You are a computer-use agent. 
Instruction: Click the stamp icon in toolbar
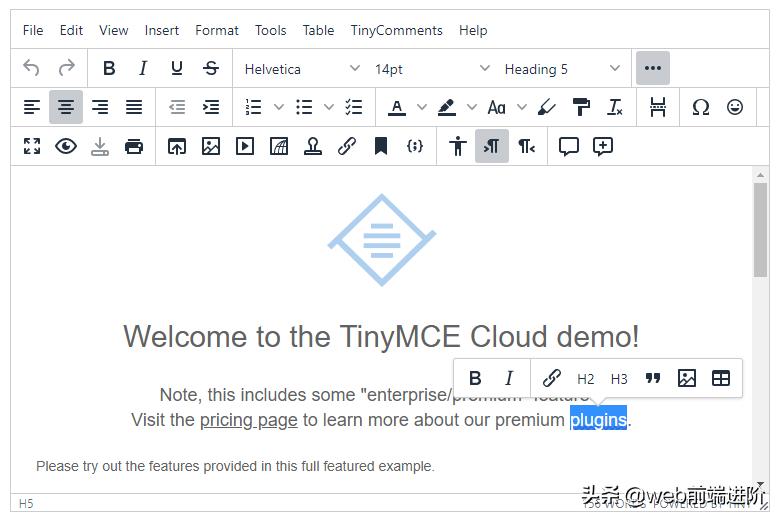click(313, 146)
